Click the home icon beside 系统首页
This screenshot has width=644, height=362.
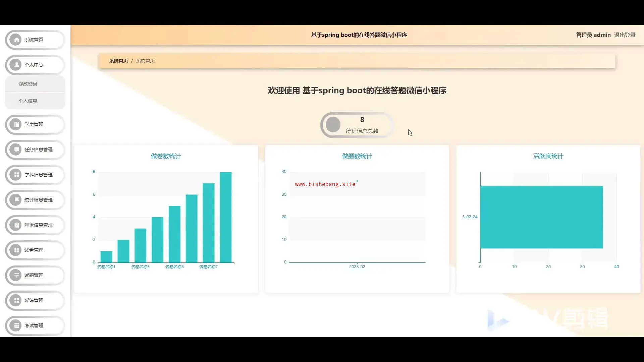tap(16, 40)
